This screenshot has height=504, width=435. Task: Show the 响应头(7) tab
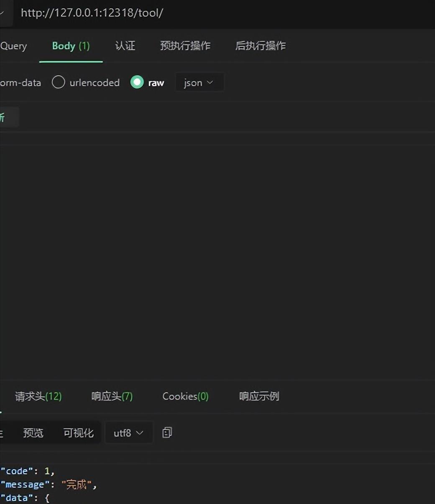point(112,396)
